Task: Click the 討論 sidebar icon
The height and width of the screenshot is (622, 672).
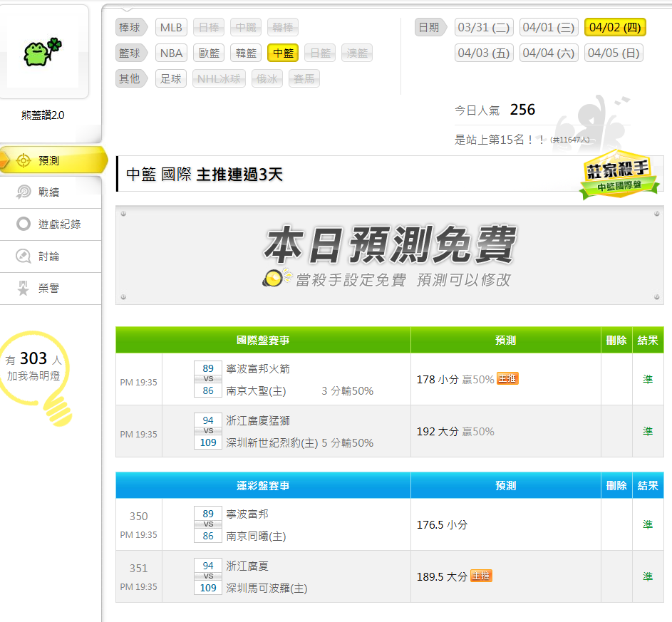Action: click(x=24, y=256)
